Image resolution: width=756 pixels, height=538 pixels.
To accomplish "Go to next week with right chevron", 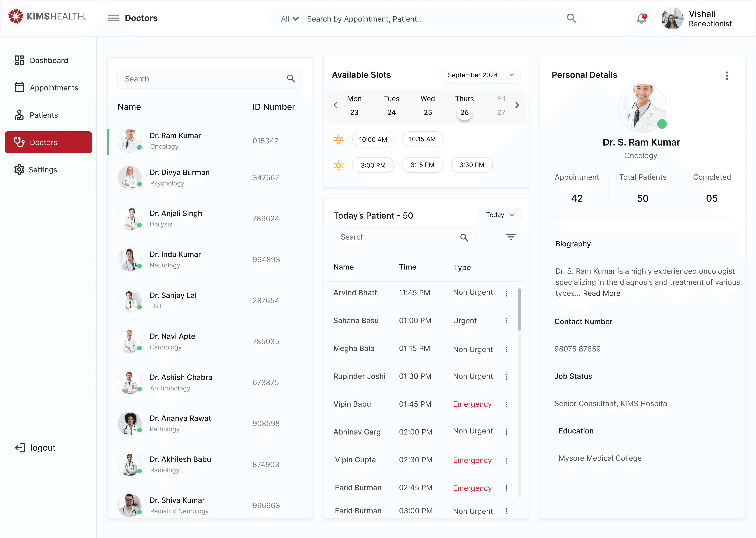I will [x=517, y=105].
